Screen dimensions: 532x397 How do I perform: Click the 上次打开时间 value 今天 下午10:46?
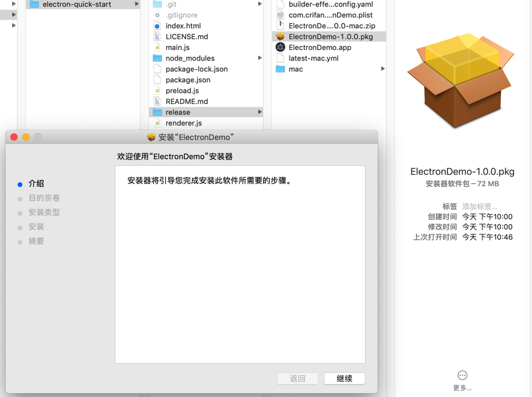[487, 237]
